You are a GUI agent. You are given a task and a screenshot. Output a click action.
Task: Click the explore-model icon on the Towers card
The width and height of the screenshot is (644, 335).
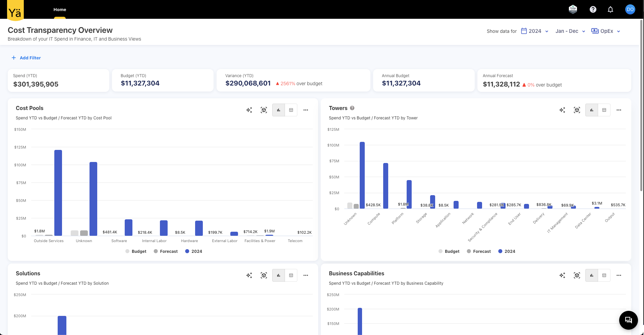[x=577, y=110]
